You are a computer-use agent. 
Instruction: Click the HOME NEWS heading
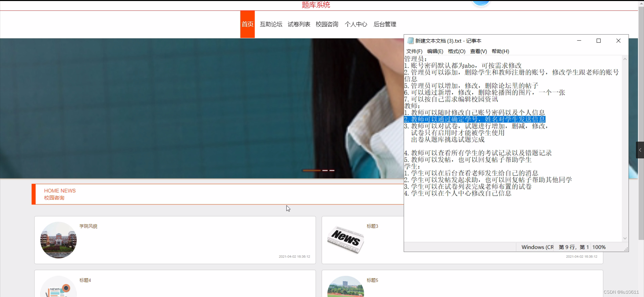[x=60, y=191]
